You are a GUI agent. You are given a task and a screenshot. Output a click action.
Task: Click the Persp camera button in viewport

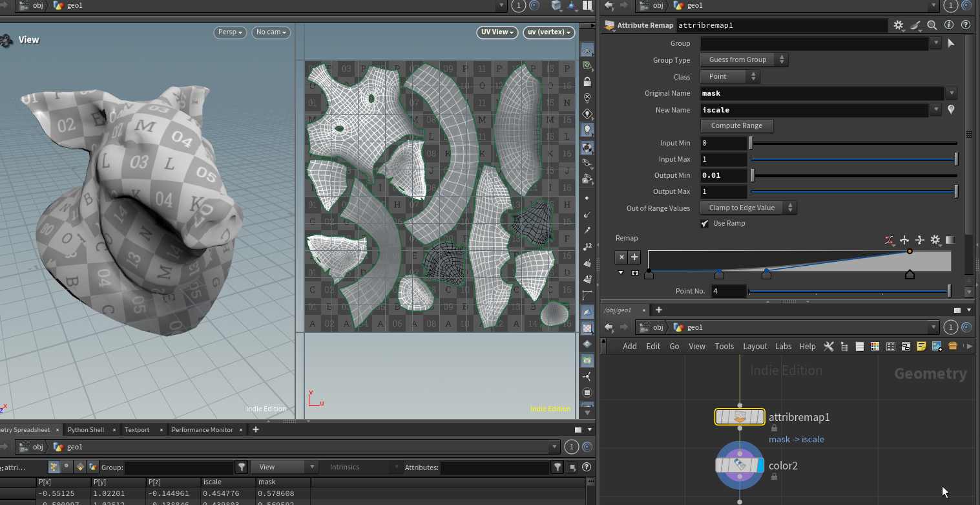[230, 32]
